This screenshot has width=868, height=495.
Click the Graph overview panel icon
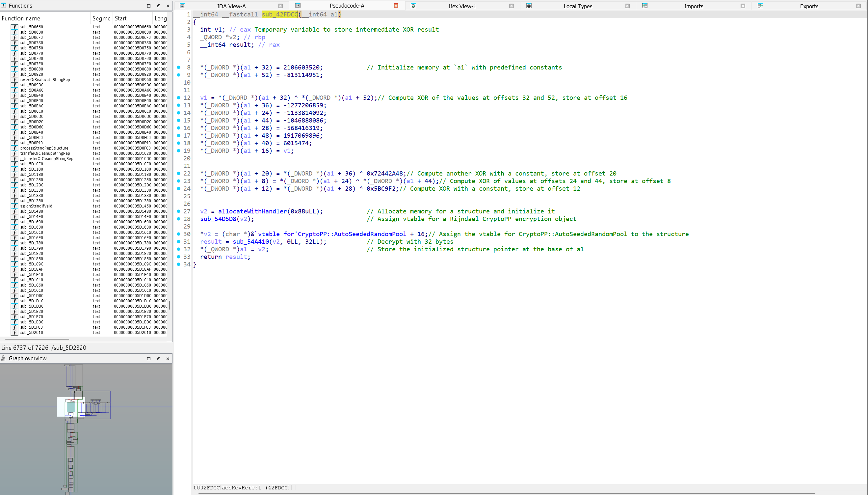(x=3, y=358)
